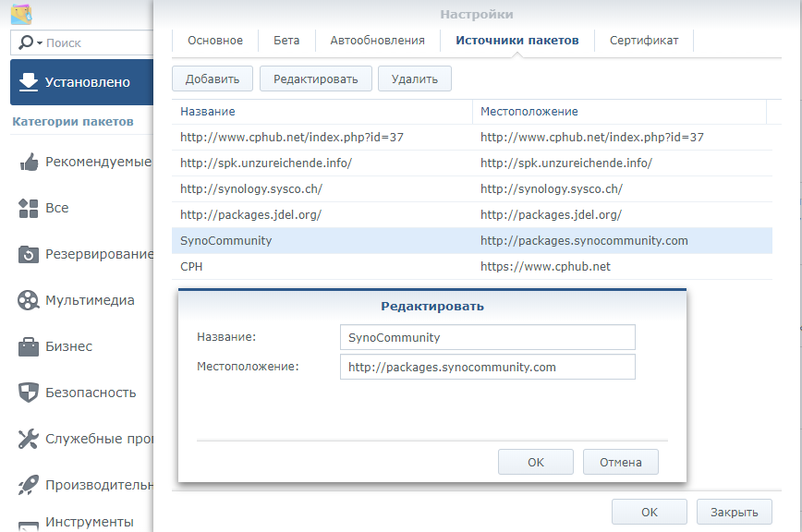Click the Package Center icon at top left
The height and width of the screenshot is (532, 802).
tap(21, 14)
